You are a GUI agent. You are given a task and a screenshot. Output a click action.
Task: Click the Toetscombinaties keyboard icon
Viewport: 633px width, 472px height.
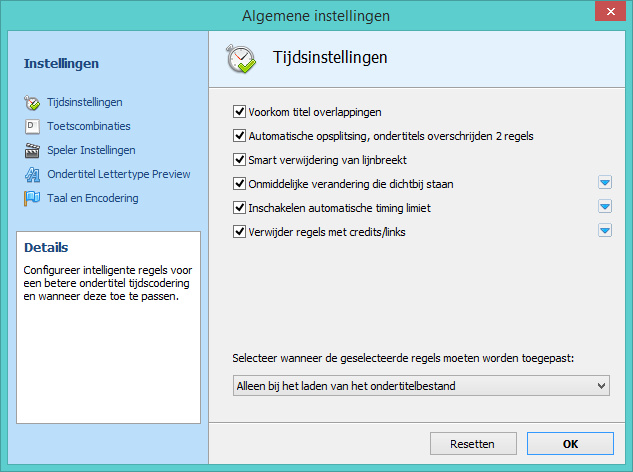[31, 126]
